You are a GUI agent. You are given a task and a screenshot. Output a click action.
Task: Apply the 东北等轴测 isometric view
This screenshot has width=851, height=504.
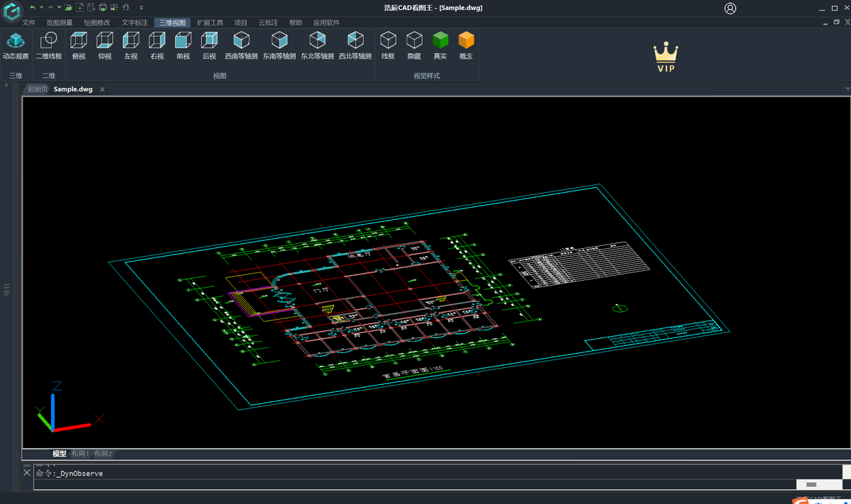coord(317,45)
